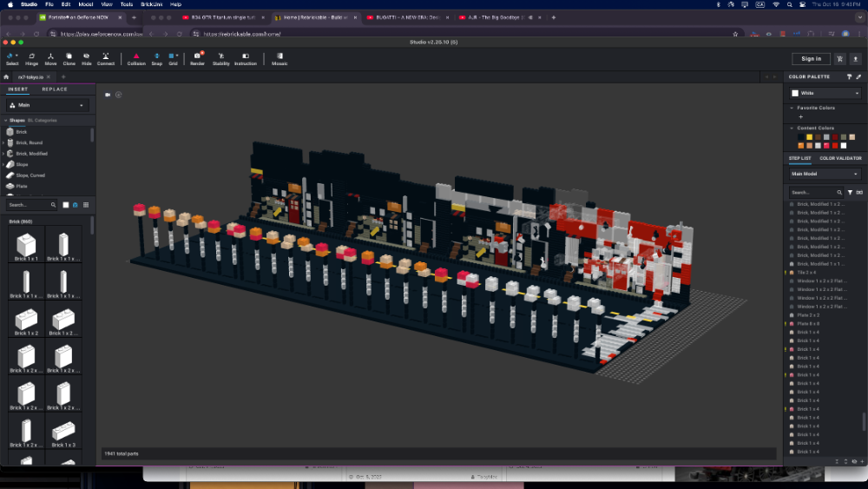Click the upload icon next to cart
868x489 pixels.
click(855, 59)
